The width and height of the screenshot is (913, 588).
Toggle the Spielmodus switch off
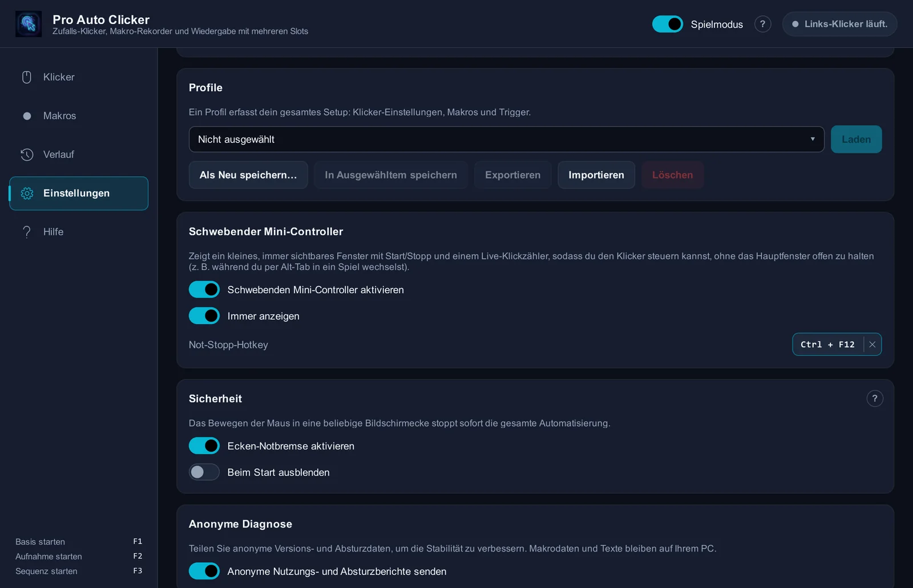click(x=668, y=24)
